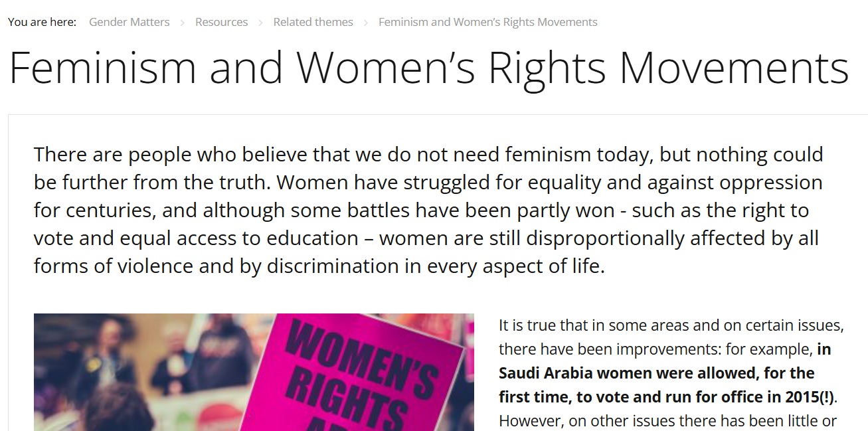Open the Gender Matters breadcrumb link
The width and height of the screenshot is (868, 431).
[129, 22]
